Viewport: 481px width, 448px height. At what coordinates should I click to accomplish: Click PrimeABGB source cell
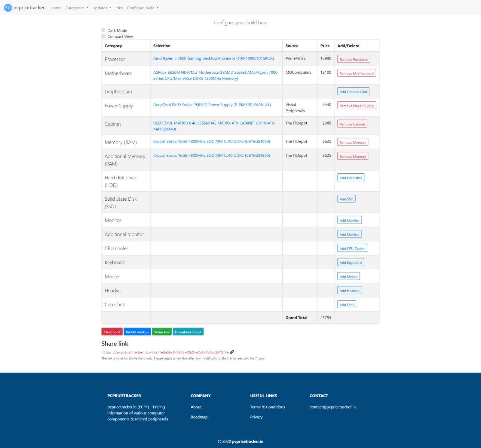pyautogui.click(x=300, y=59)
